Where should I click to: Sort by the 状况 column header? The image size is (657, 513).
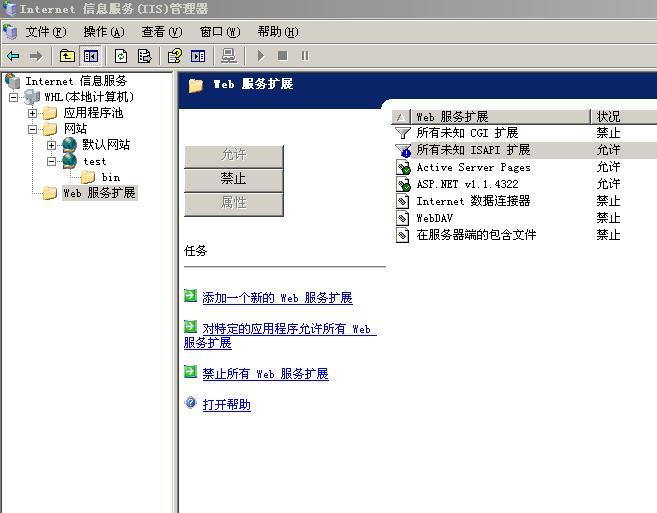(624, 117)
